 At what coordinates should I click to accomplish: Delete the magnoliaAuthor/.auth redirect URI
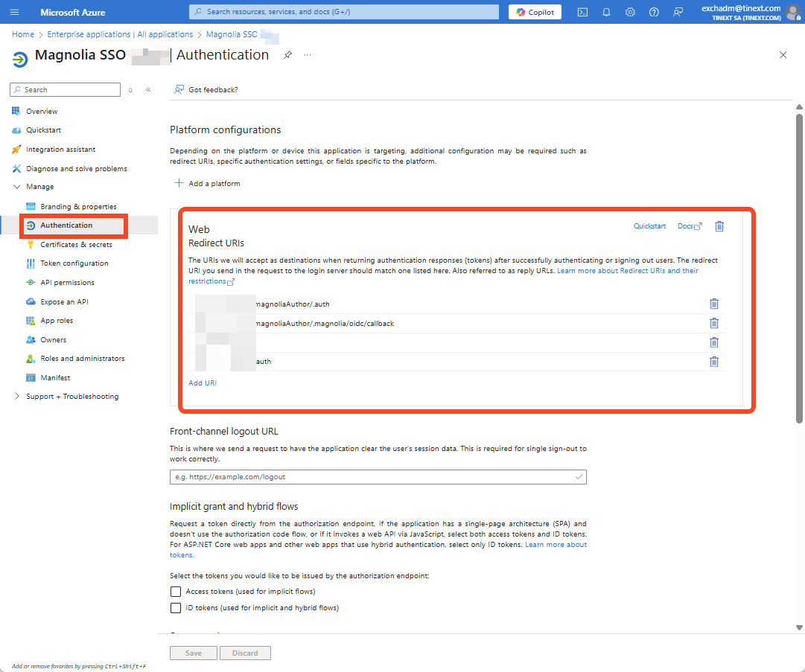pos(713,304)
